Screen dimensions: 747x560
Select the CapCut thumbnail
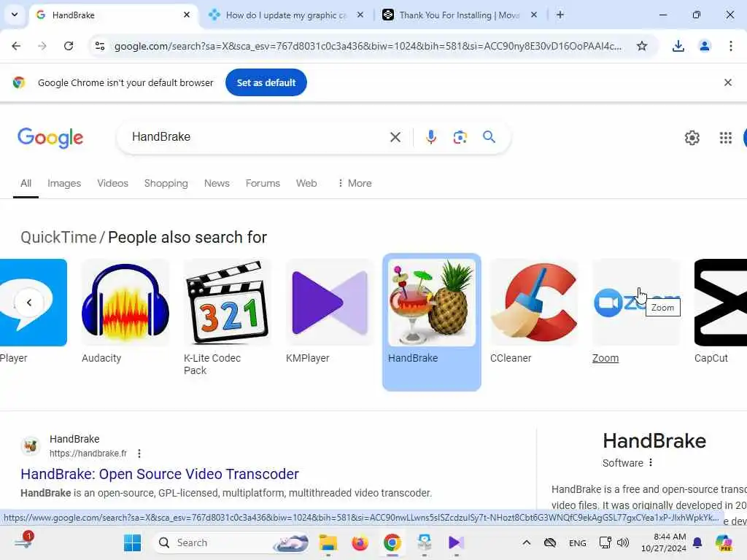click(720, 303)
